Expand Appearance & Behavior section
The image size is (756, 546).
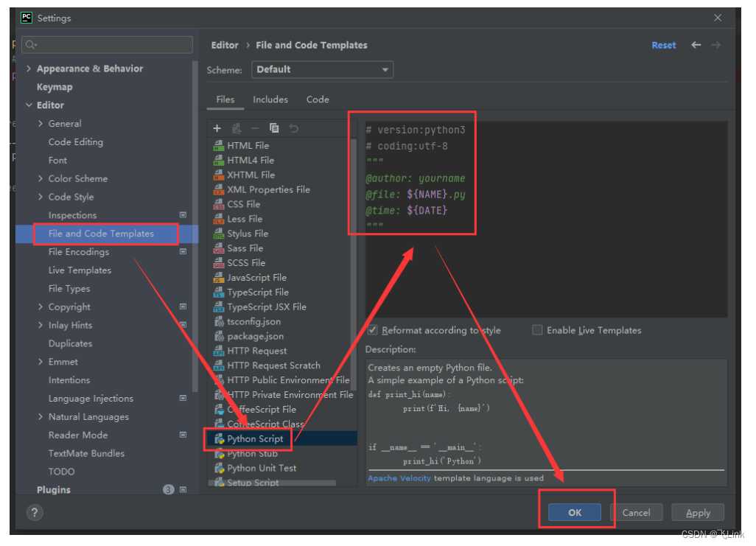[29, 69]
